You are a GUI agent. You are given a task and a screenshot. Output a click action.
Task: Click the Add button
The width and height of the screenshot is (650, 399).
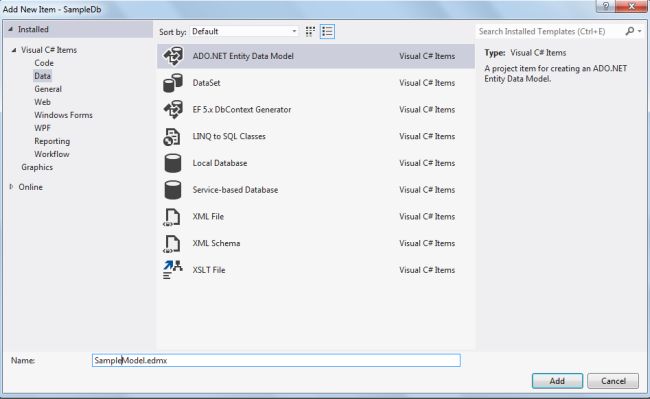tap(557, 381)
